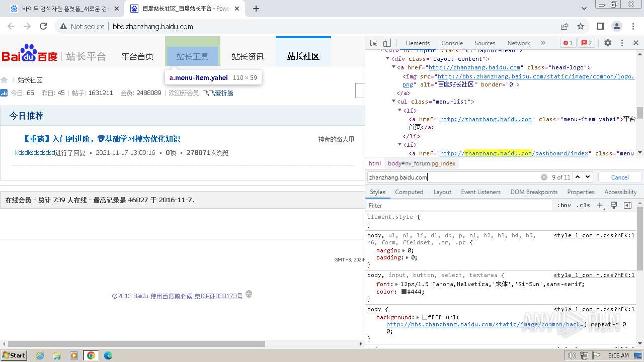Viewport: 644px width, 362px height.
Task: Open the Event Listeners tab
Action: (480, 192)
